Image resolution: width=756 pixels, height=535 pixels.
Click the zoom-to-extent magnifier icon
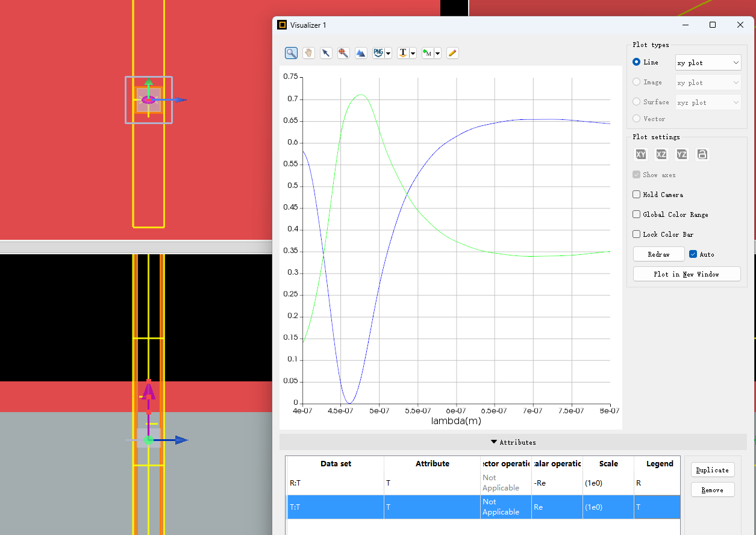[x=343, y=53]
